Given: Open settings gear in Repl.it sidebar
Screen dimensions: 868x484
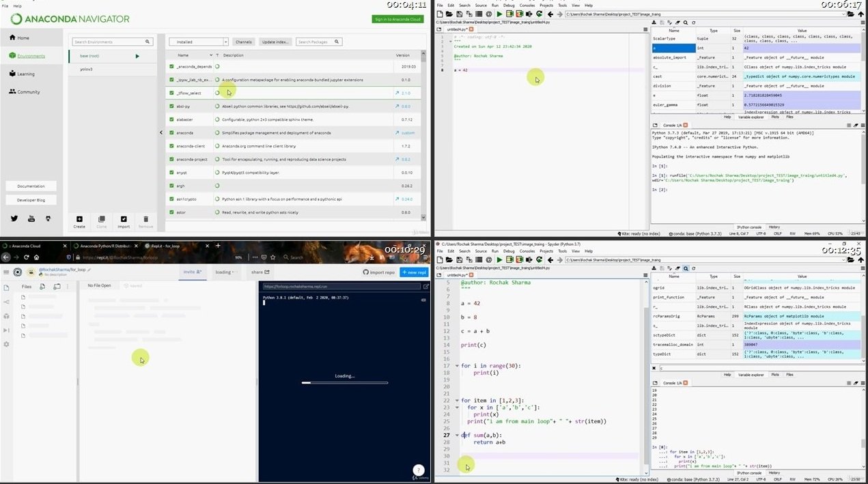Looking at the screenshot, I should click(7, 344).
